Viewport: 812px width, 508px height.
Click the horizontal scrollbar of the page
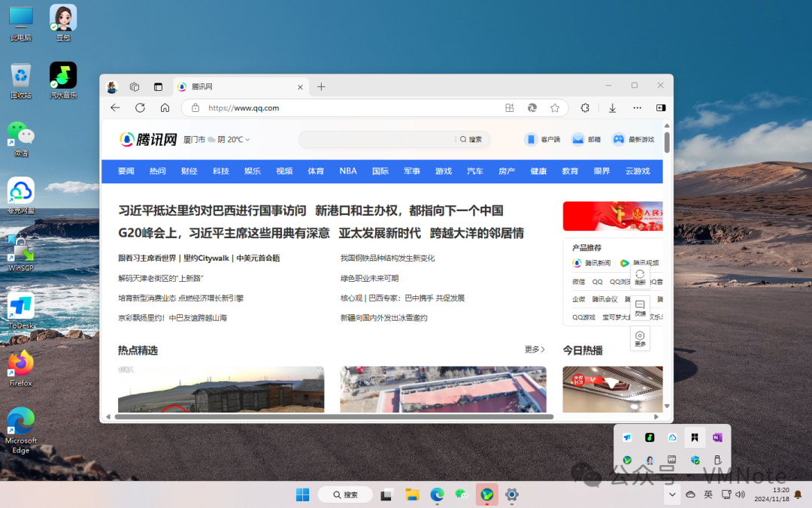click(x=334, y=416)
